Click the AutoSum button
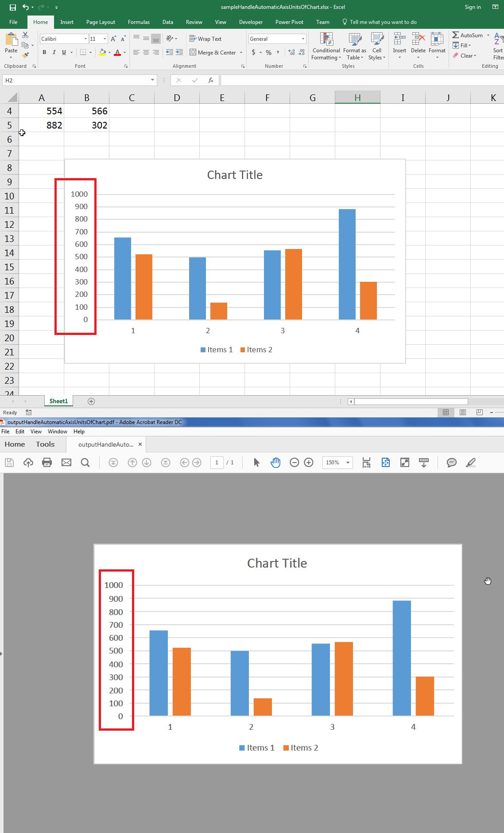 point(468,35)
